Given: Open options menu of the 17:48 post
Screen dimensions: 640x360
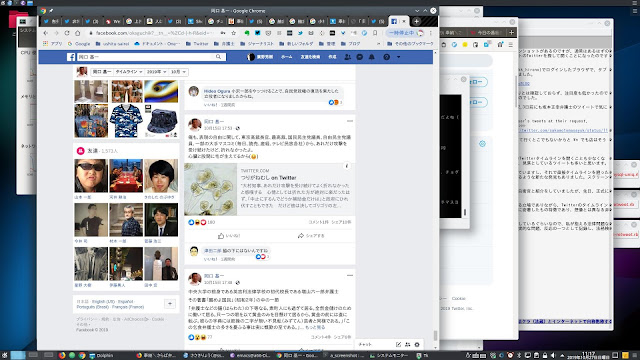Looking at the screenshot, I should [350, 276].
